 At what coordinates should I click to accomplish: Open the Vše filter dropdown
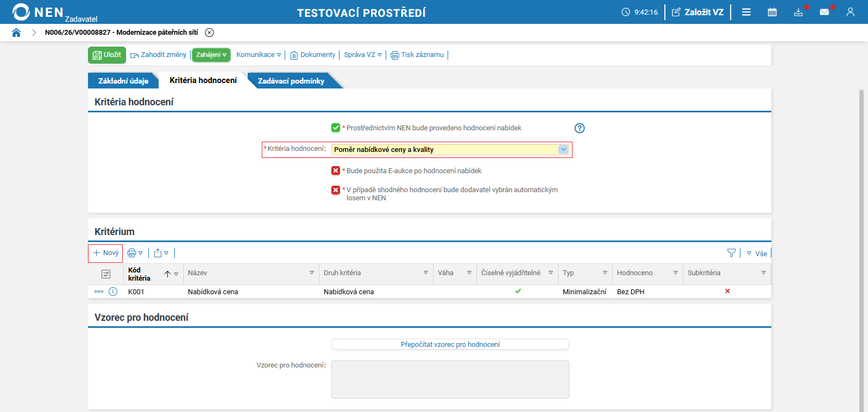click(757, 253)
